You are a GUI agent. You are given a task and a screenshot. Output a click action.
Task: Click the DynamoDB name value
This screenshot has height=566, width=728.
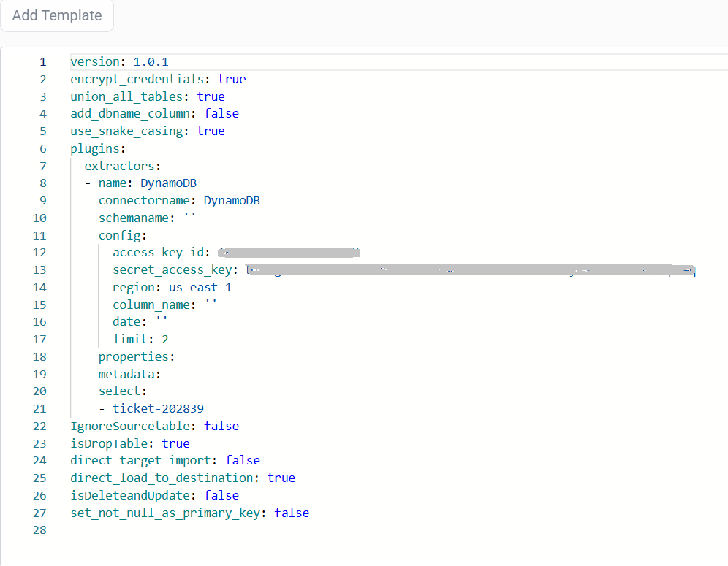coord(168,183)
